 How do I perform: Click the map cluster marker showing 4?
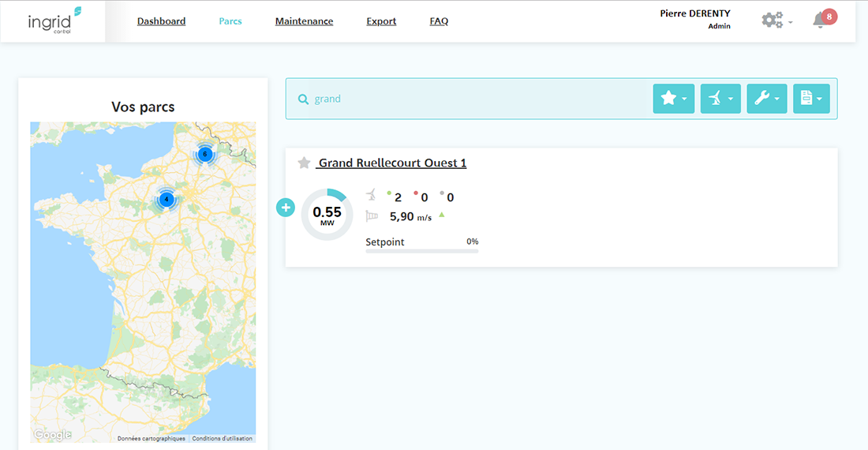pos(166,199)
